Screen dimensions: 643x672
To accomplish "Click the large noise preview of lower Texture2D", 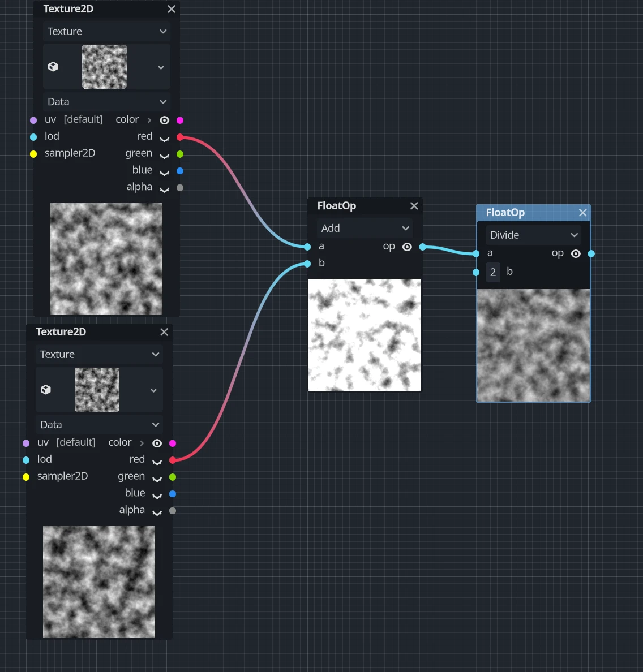I will click(x=99, y=582).
